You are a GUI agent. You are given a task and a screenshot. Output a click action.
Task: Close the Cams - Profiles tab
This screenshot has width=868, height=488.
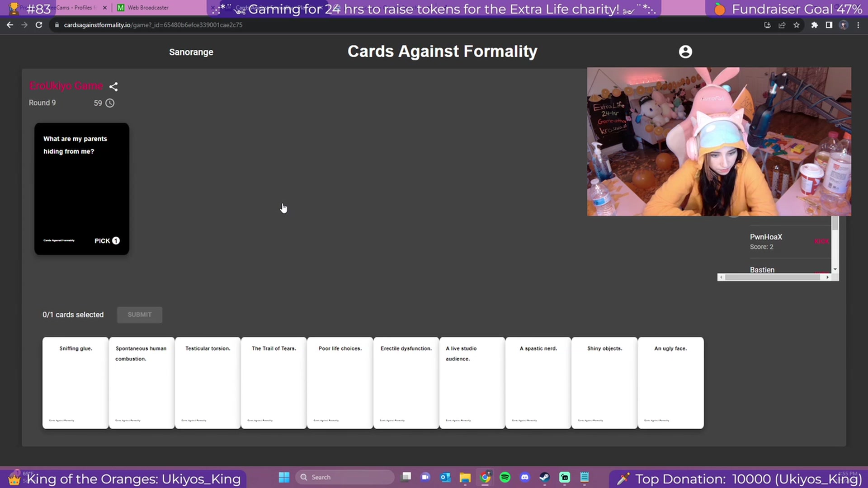[x=105, y=8]
